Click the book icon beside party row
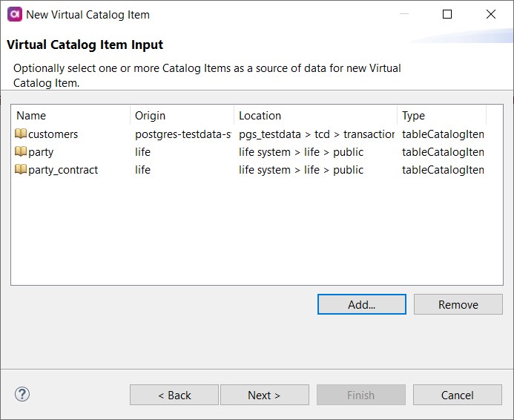514x420 pixels. point(21,152)
